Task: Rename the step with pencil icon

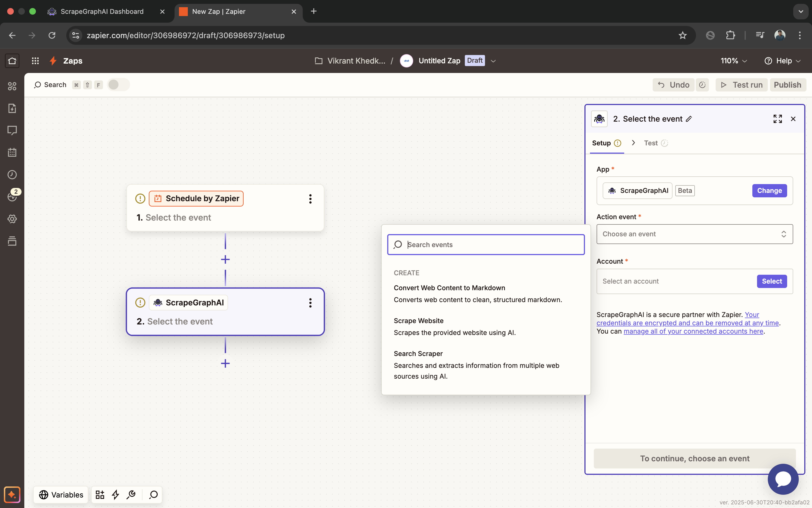Action: tap(689, 119)
